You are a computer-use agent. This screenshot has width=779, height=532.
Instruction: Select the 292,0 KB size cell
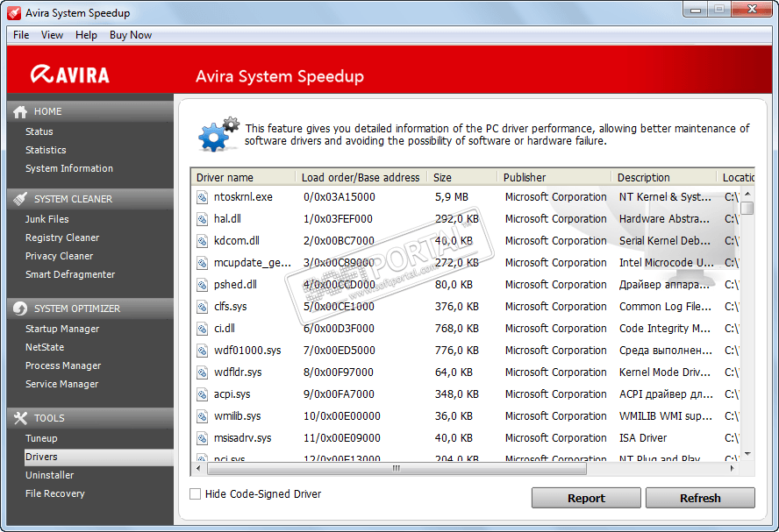point(457,219)
